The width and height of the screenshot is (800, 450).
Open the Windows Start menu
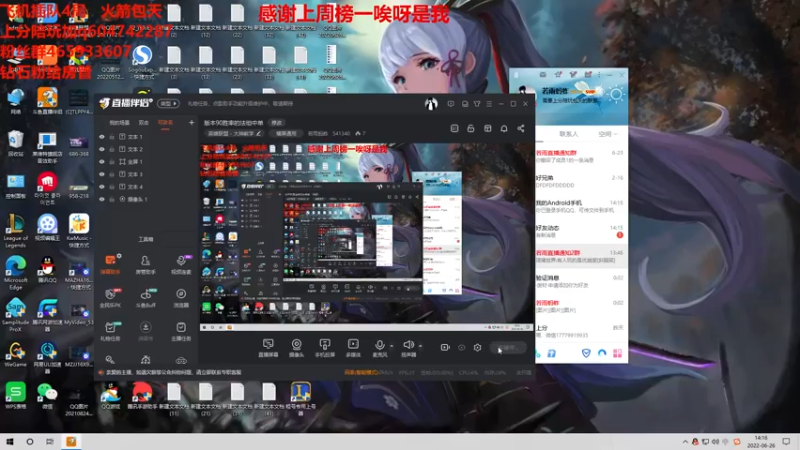click(10, 442)
